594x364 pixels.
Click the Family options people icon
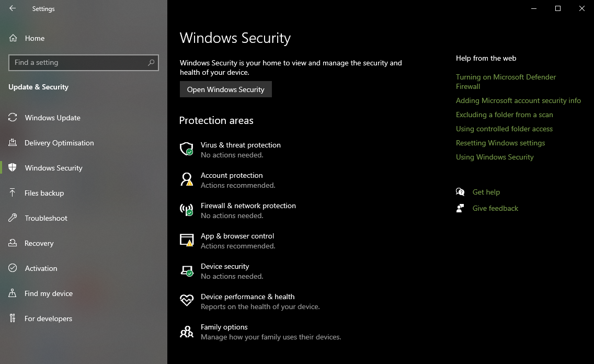(x=186, y=332)
